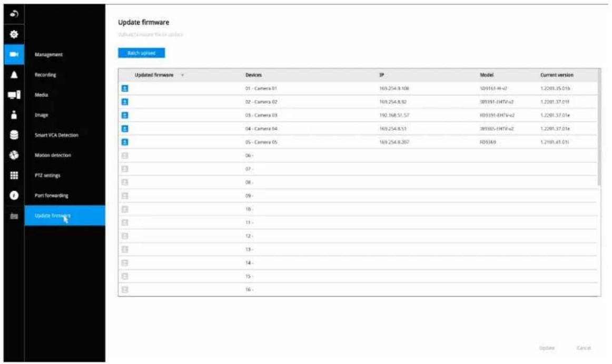Open the Recording menu item

(45, 75)
